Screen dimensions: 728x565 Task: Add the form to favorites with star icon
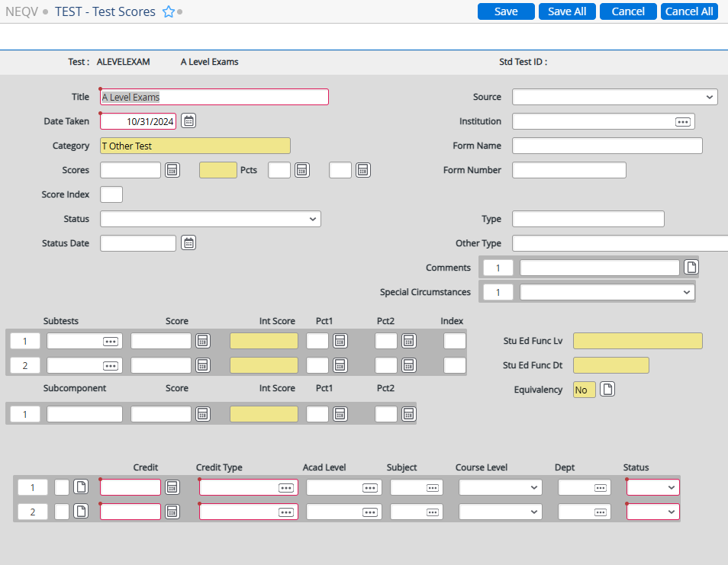[169, 11]
